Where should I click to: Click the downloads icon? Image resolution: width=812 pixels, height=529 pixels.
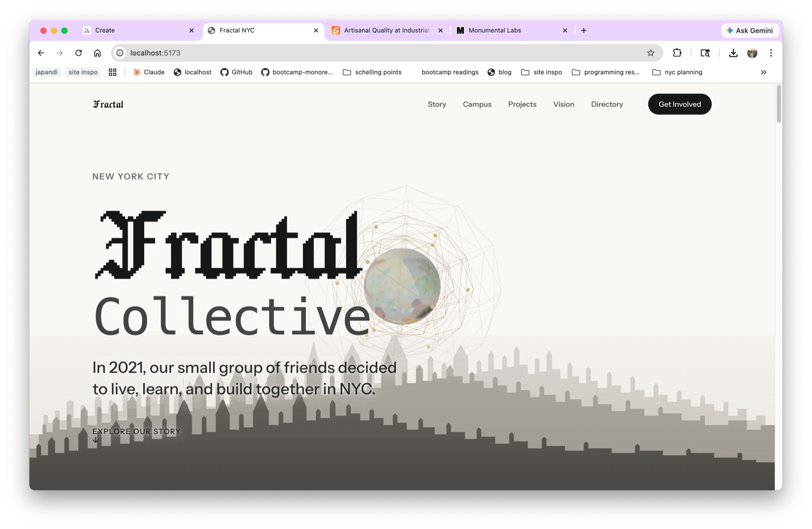click(733, 53)
